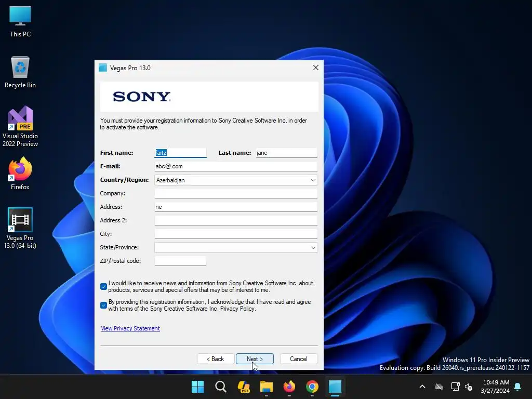Screen dimensions: 532x399
Task: Click the First name field
Action: 180,153
